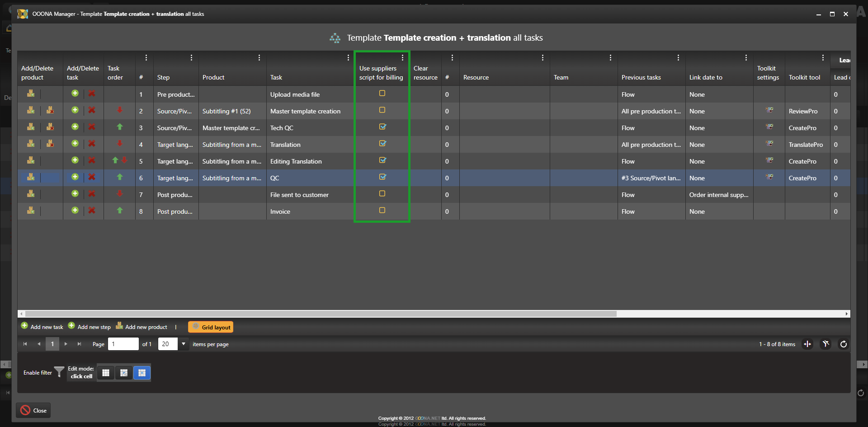868x427 pixels.
Task: Delete the product on the Translation row
Action: 50,144
